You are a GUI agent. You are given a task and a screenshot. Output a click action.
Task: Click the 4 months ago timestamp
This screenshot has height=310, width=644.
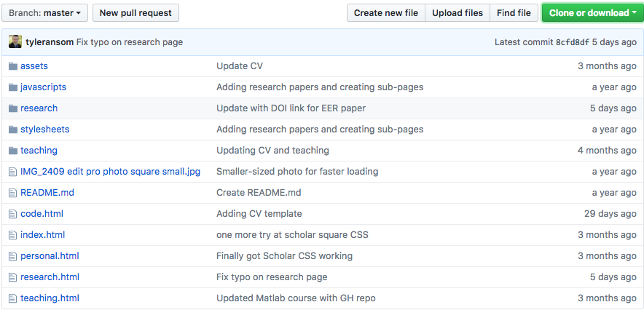[607, 151]
